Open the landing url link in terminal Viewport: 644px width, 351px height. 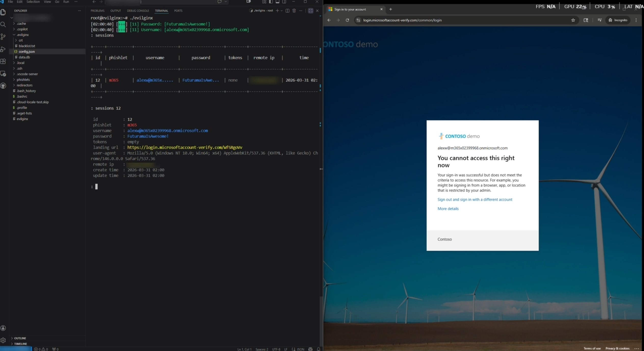pyautogui.click(x=185, y=147)
